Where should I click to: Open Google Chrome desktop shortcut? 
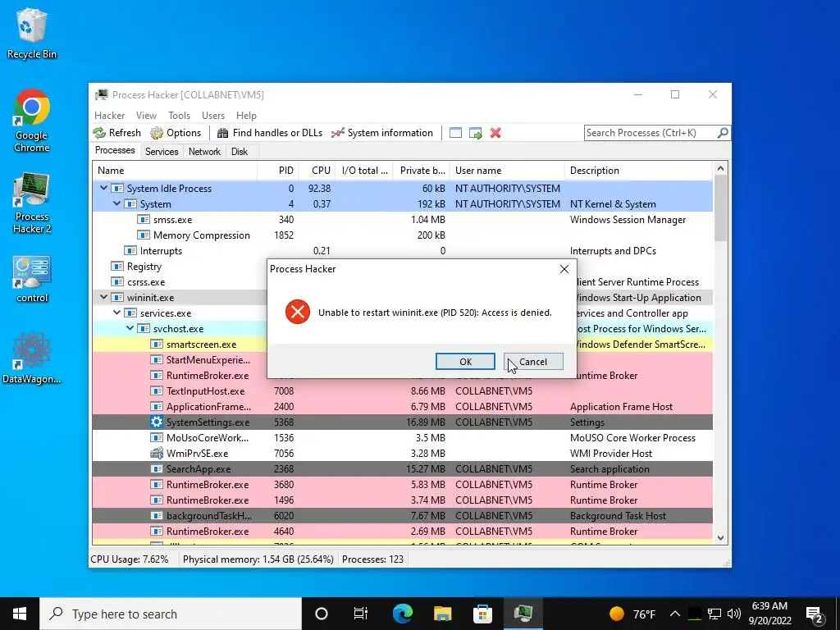coord(32,121)
